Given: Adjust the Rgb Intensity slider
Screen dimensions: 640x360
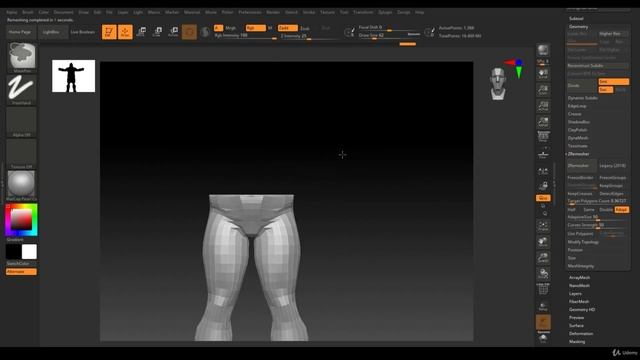Looking at the screenshot, I should coord(245,36).
